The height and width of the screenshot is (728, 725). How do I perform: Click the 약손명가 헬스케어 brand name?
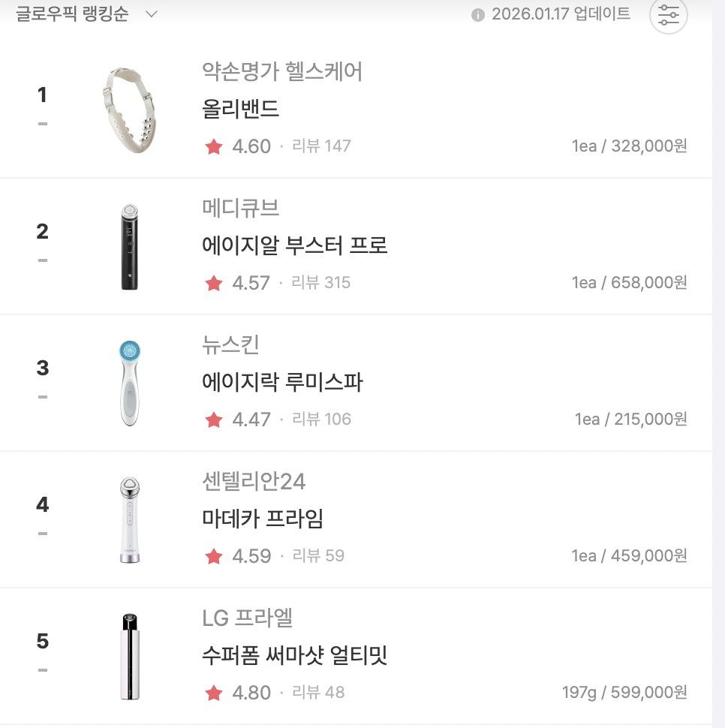pos(282,72)
